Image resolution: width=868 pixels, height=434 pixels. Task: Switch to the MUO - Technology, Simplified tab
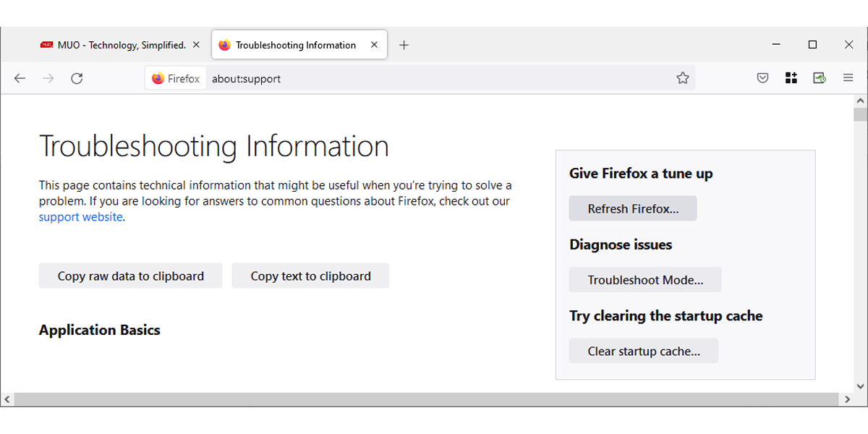(116, 45)
